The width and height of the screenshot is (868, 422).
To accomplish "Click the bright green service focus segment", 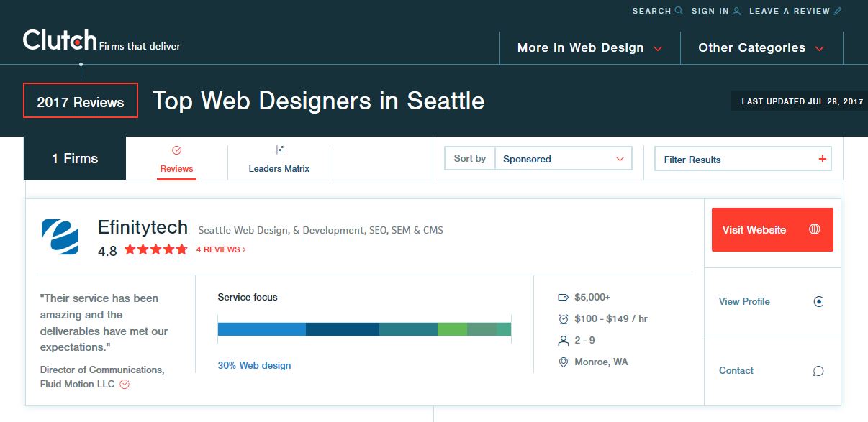I will click(452, 329).
